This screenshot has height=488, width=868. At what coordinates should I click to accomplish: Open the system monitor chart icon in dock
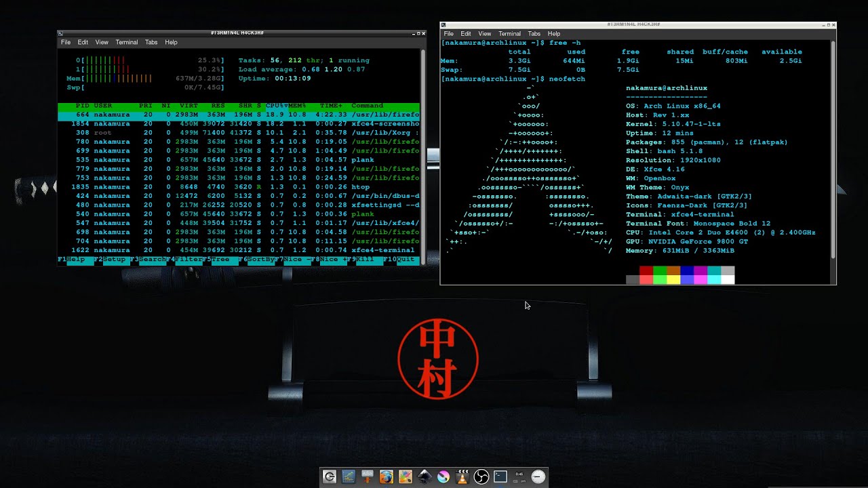click(x=349, y=476)
